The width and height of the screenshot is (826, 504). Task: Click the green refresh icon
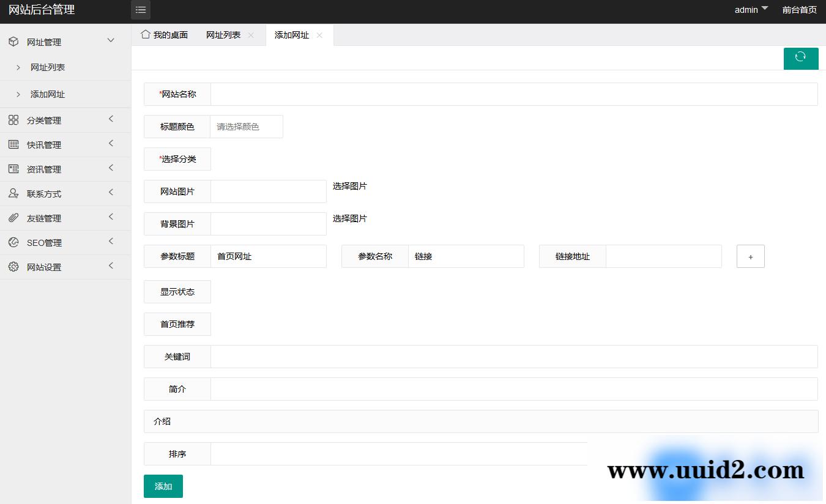pyautogui.click(x=801, y=57)
